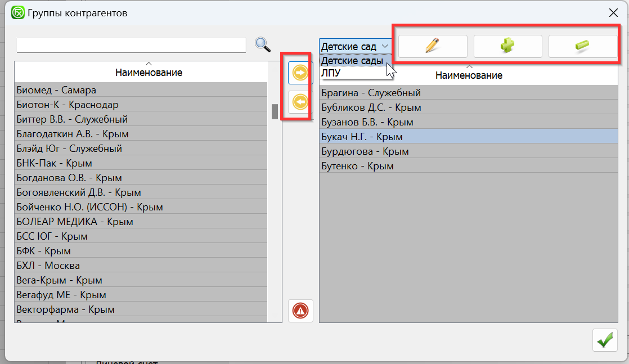
Task: Click the right arrow to add contractor to group
Action: pos(300,73)
